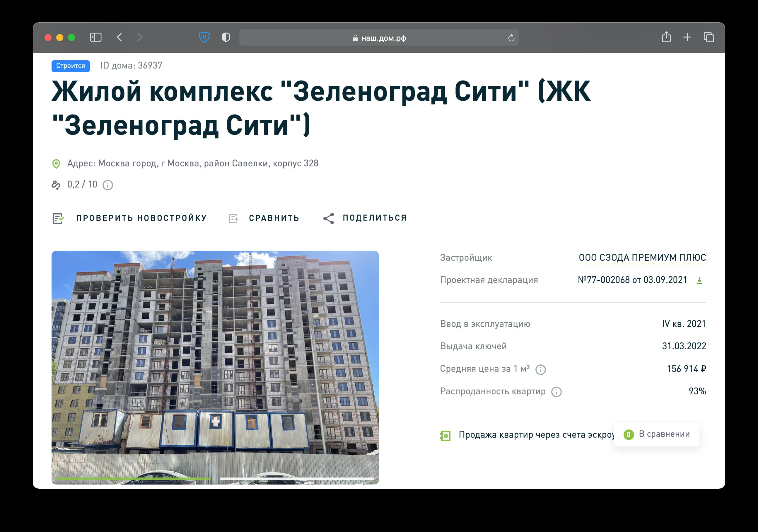Click the 31.03.2022 key handover date

(x=684, y=346)
